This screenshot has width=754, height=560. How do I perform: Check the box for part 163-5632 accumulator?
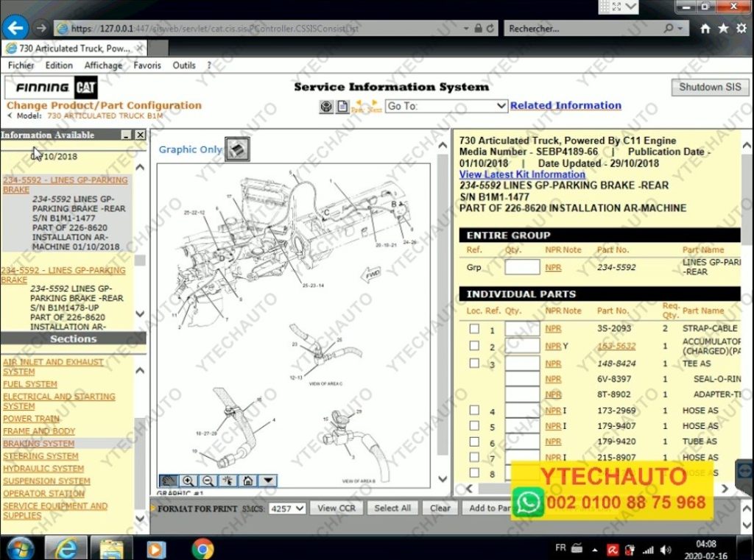click(474, 346)
